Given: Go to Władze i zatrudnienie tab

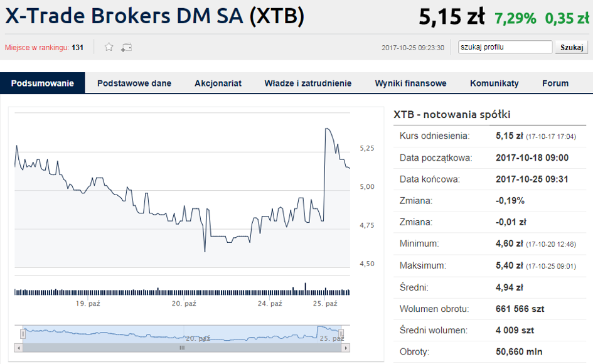Looking at the screenshot, I should [x=308, y=83].
